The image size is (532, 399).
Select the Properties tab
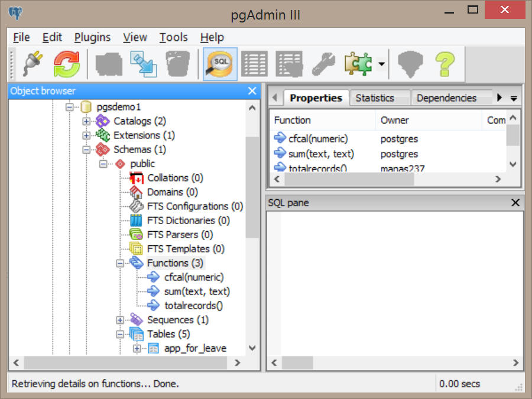pyautogui.click(x=316, y=98)
